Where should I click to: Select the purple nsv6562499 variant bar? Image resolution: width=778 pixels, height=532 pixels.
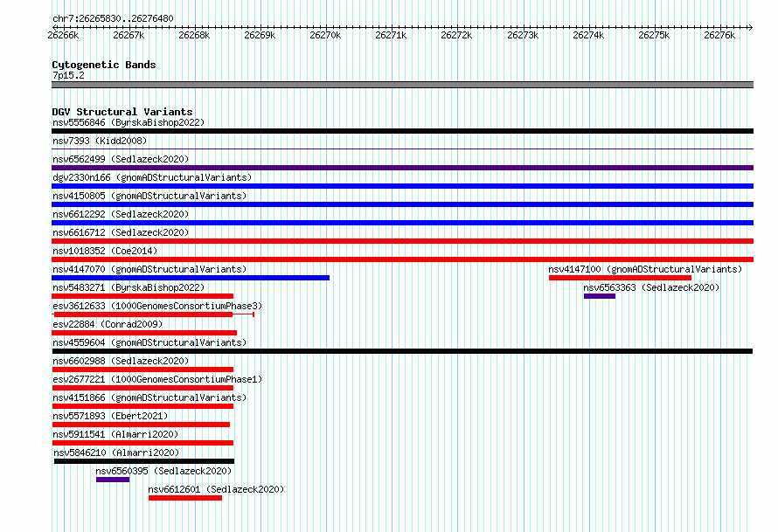tap(402, 168)
